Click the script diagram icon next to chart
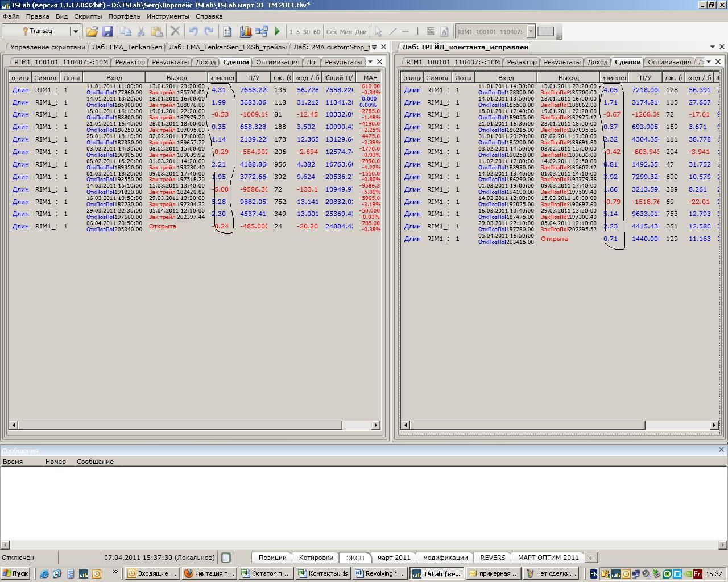This screenshot has height=582, width=728. (x=262, y=32)
